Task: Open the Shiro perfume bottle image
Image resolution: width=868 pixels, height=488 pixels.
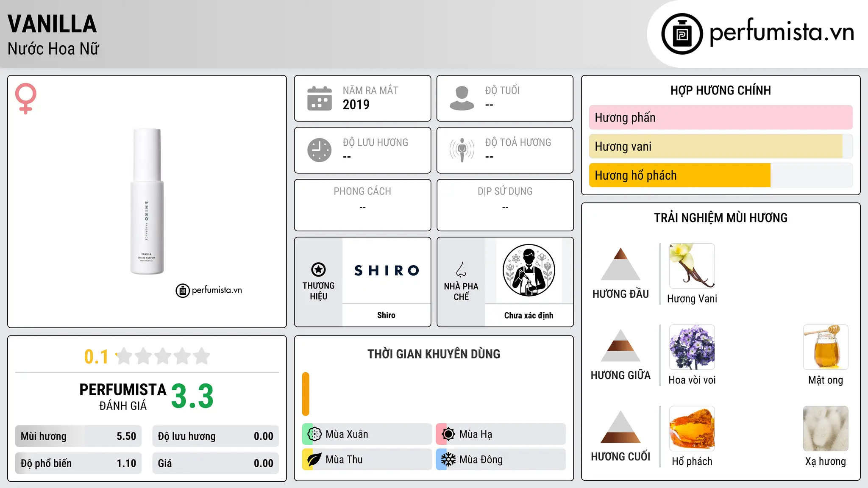Action: 147,202
